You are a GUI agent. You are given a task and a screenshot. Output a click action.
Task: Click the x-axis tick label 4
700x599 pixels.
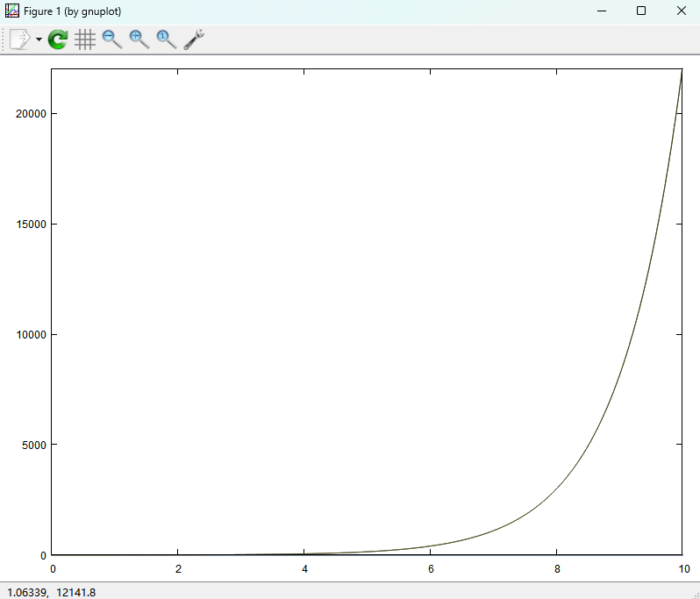point(304,568)
